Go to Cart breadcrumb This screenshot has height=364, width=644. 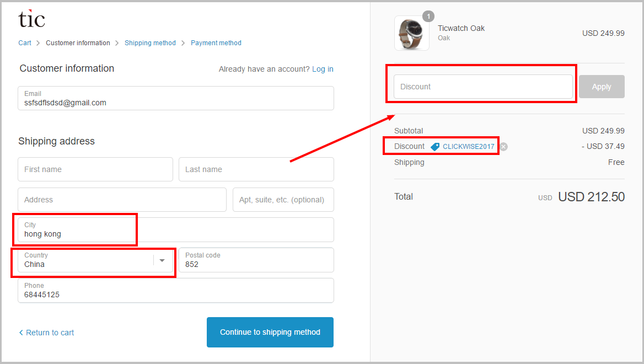click(25, 42)
